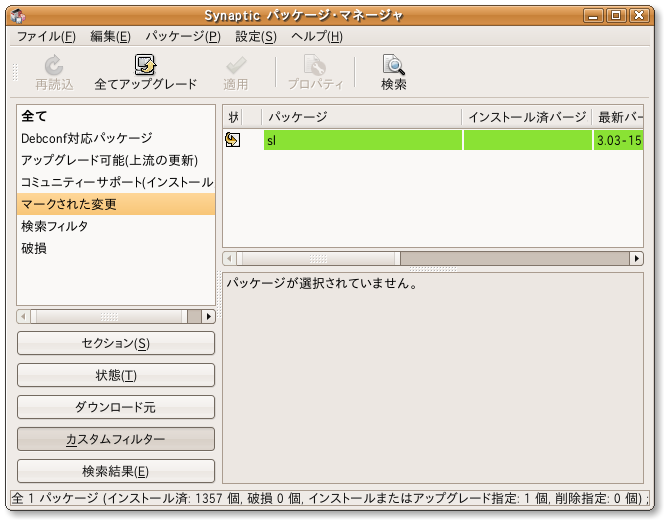The height and width of the screenshot is (520, 664).
Task: Select 破損 filter entry
Action: tap(116, 248)
